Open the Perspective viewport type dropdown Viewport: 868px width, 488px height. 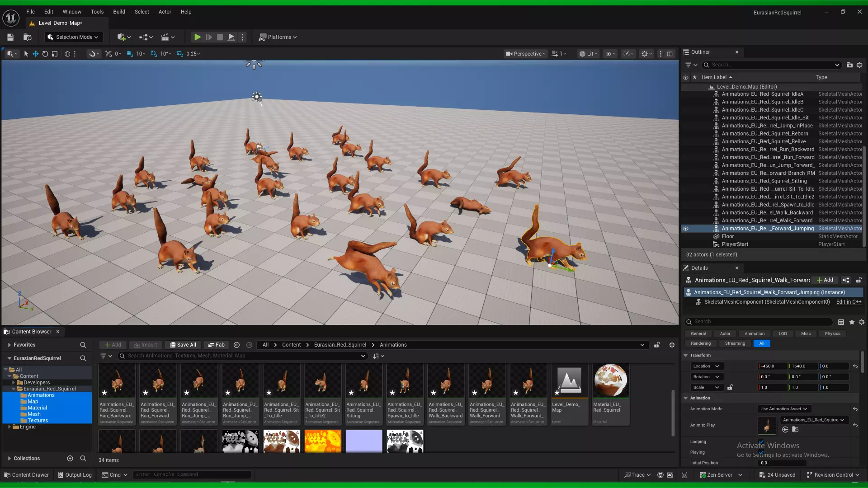pos(526,54)
